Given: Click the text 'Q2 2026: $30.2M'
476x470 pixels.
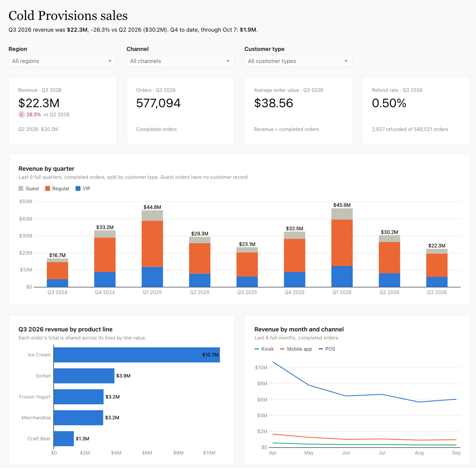Looking at the screenshot, I should click(x=38, y=129).
